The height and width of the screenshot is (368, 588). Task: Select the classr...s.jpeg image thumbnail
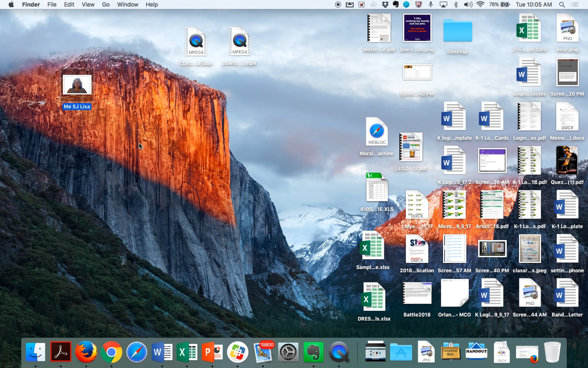(x=530, y=249)
